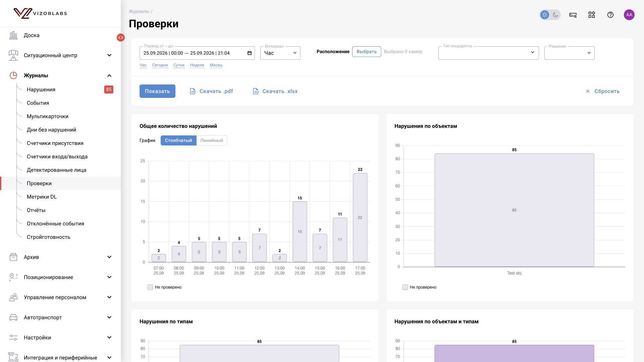Open the Интервал dropdown
Screen dimensions: 644x362
coord(280,53)
